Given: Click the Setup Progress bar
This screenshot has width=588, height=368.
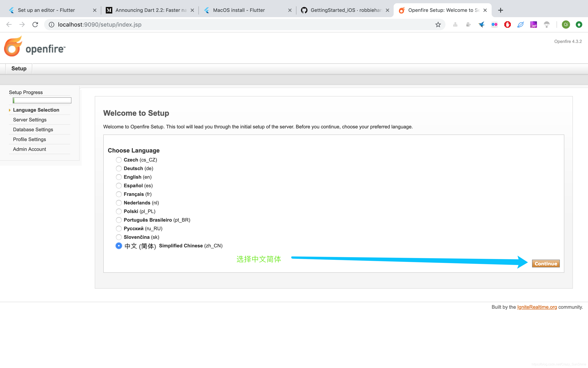Looking at the screenshot, I should (x=42, y=100).
